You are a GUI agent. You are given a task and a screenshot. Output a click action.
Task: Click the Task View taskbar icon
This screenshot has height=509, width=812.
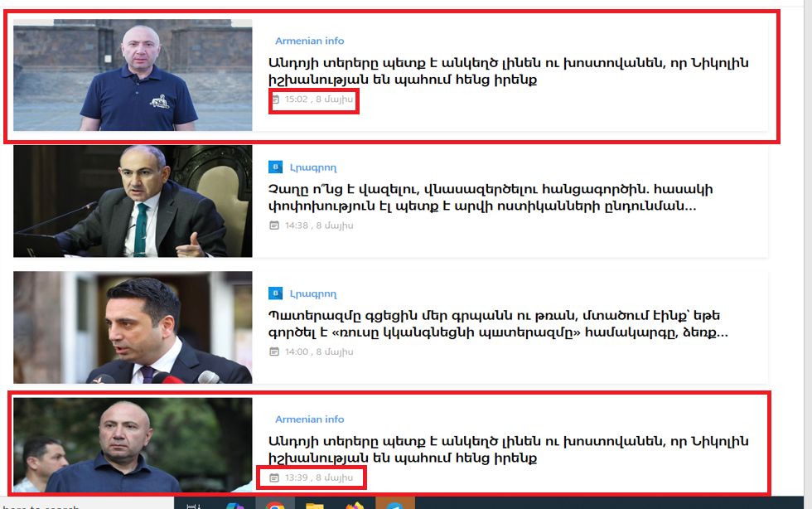click(x=194, y=506)
